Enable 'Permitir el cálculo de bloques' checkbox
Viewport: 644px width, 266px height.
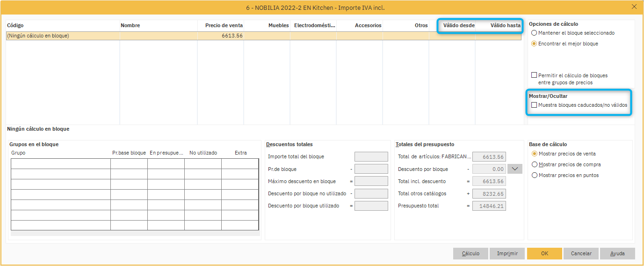[534, 75]
